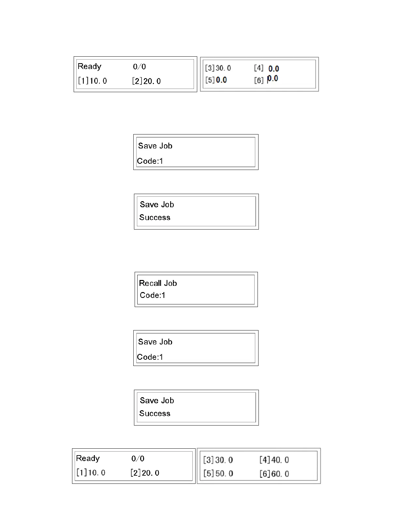Image resolution: width=399 pixels, height=532 pixels.
Task: Click "Code:1" in the first Save Job display
Action: coord(150,161)
